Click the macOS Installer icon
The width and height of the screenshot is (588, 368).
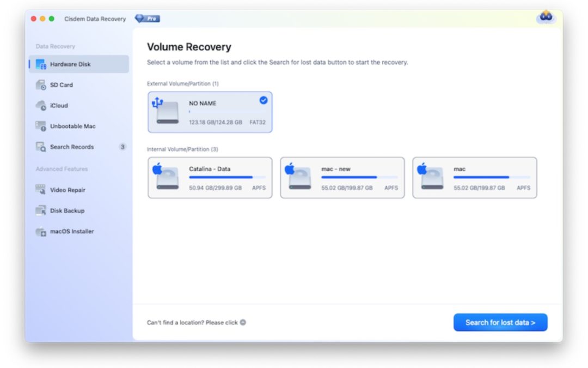41,232
